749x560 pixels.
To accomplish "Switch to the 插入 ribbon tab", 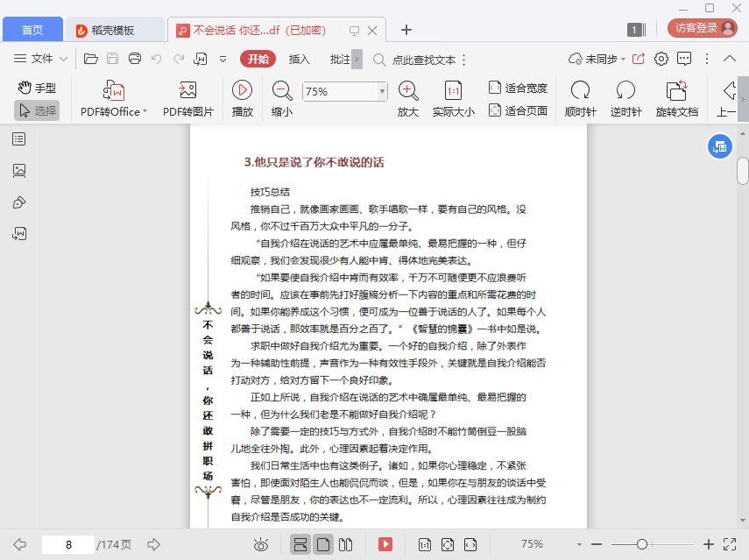I will [300, 59].
